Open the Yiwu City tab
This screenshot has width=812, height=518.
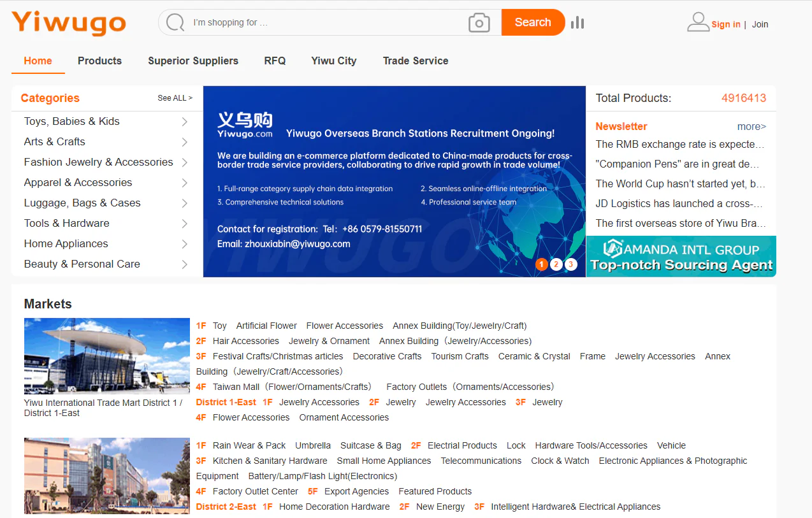tap(334, 61)
